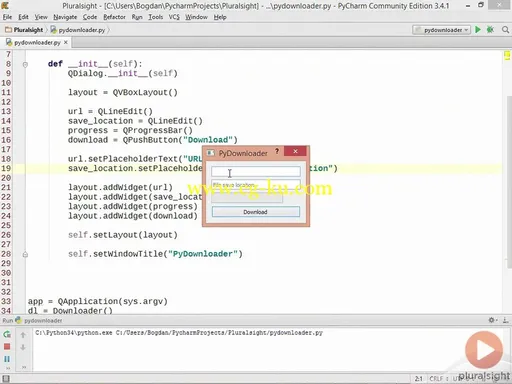Expand more actions chevron under down-arrow
This screenshot has height=384, width=512.
[24, 367]
